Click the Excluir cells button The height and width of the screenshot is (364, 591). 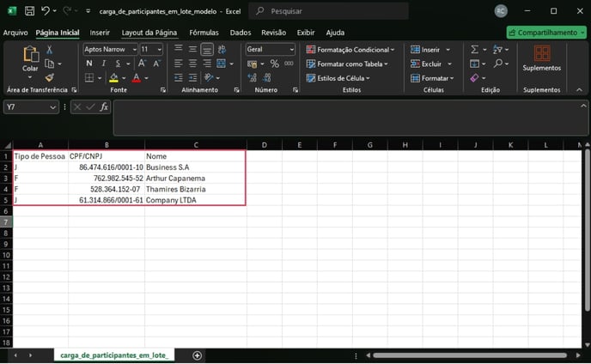[x=431, y=64]
